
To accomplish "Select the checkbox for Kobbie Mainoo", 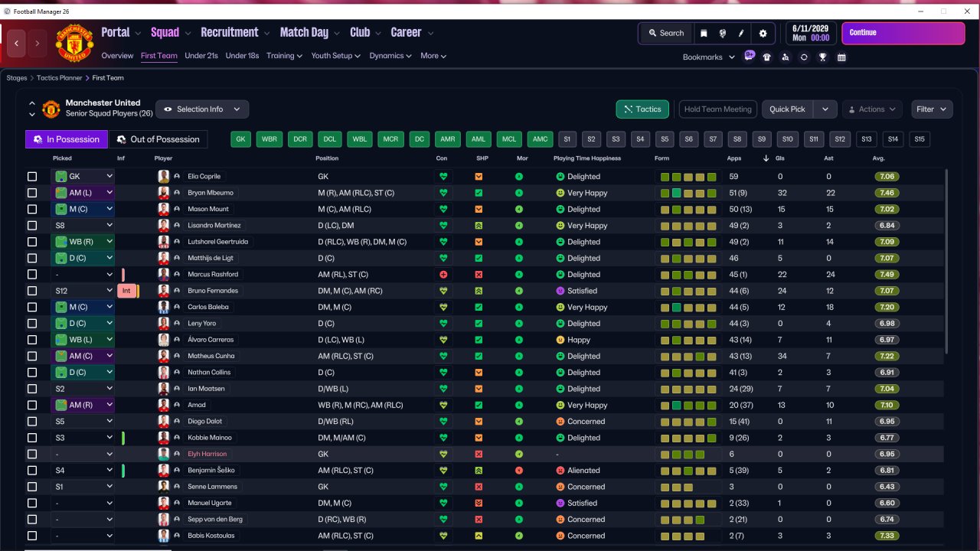I will [32, 438].
